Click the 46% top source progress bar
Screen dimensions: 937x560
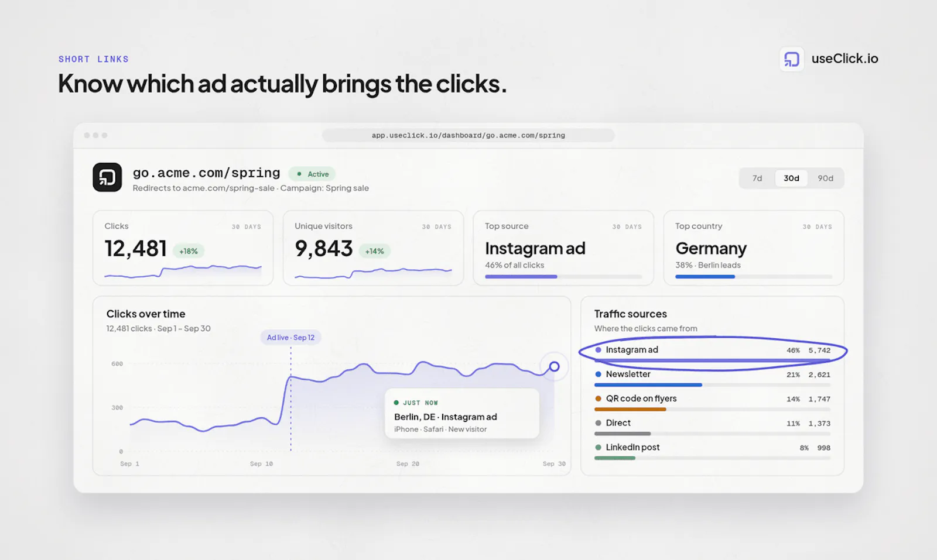point(563,277)
